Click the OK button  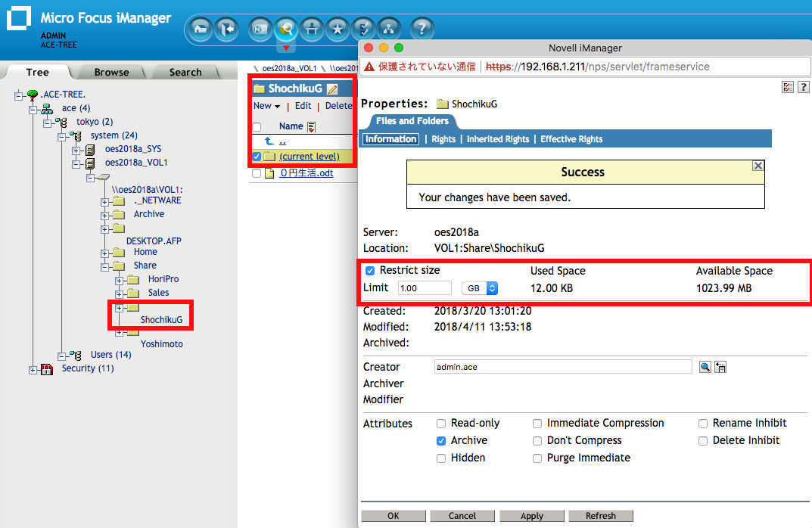point(394,516)
